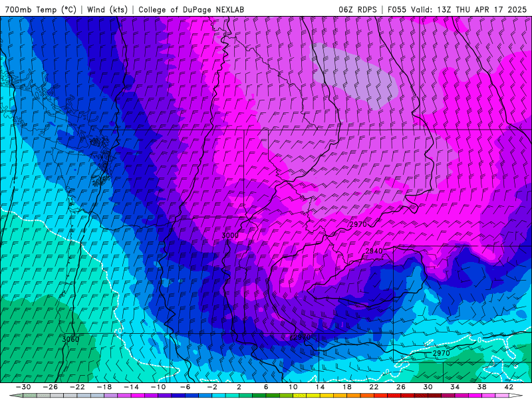Click the positive "6" temperature scale label
The width and height of the screenshot is (532, 399).
click(x=266, y=387)
